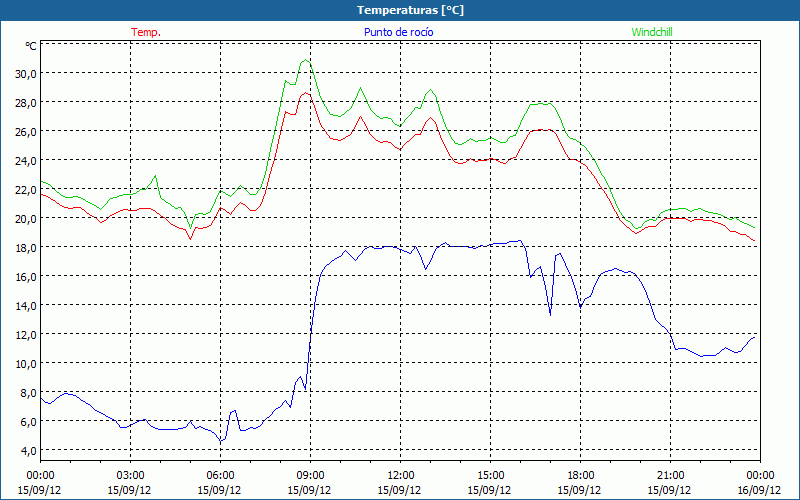
Task: Click the °C unit label on axis
Action: pos(31,46)
